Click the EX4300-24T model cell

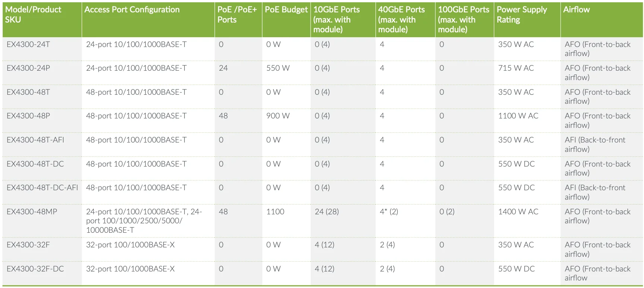pos(28,44)
